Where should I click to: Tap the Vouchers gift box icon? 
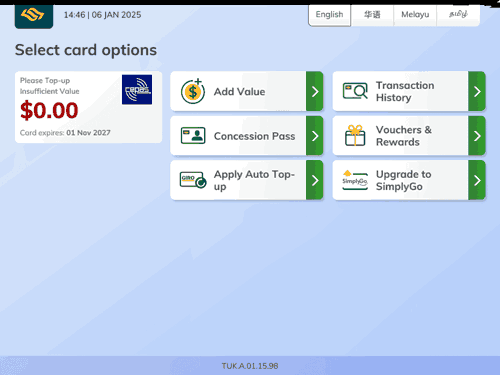tap(355, 135)
